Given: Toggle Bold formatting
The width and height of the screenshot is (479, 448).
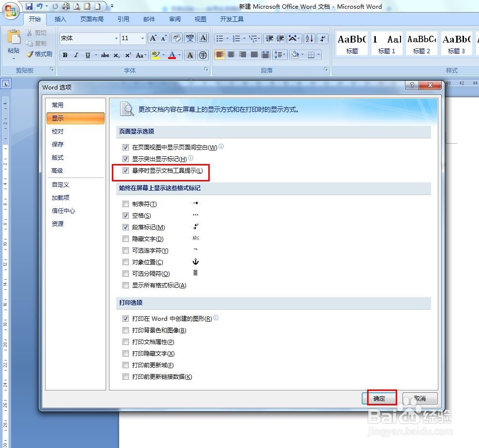Looking at the screenshot, I should point(65,55).
